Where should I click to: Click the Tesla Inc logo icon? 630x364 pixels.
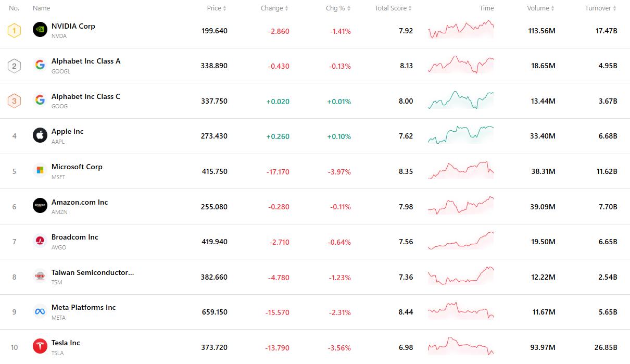point(40,346)
